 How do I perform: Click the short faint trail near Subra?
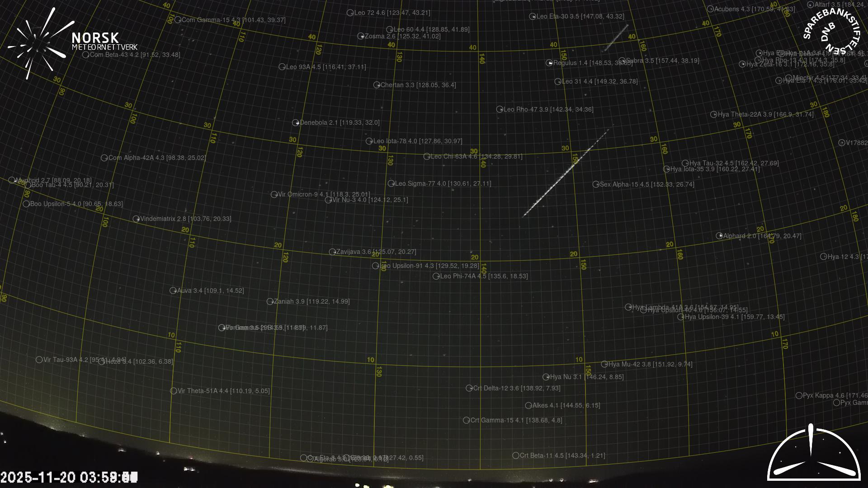tap(616, 38)
